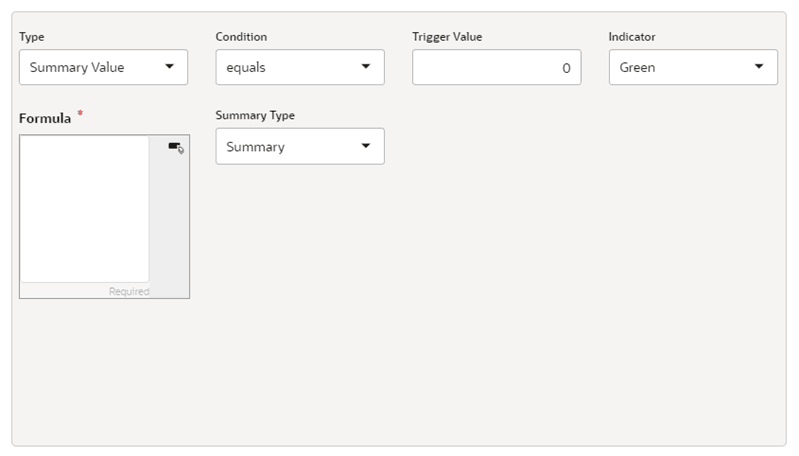
Task: Click inside the Trigger Value field
Action: click(490, 68)
